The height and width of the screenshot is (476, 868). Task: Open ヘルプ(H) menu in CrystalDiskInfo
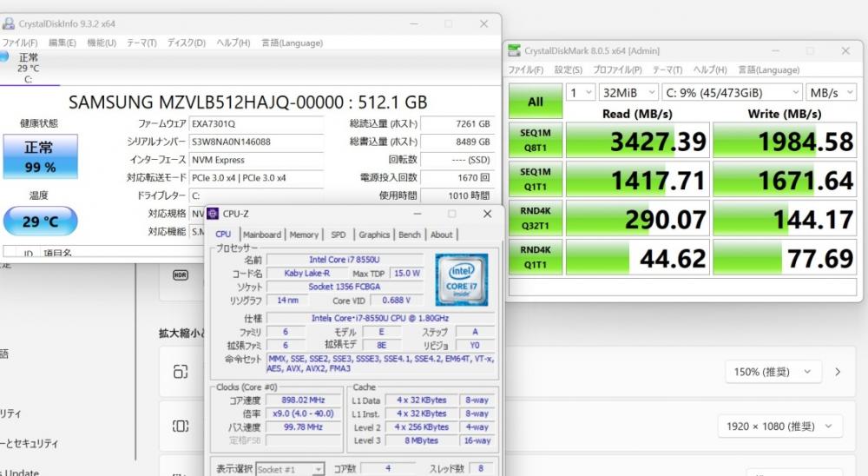(x=233, y=43)
